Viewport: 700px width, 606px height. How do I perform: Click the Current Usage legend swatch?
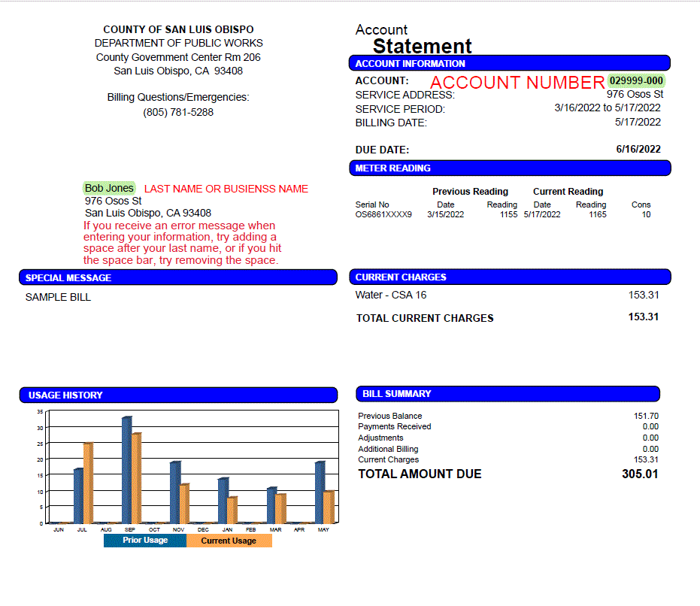229,541
